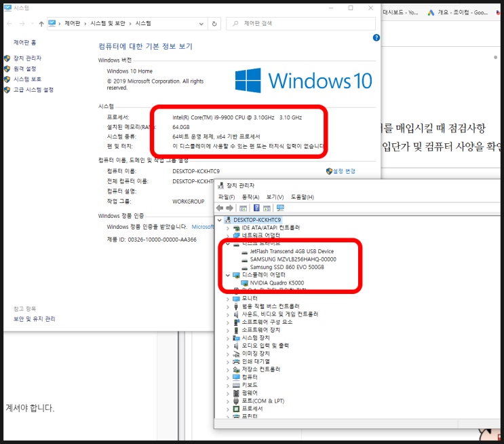Click the back arrow in System window

pos(9,24)
